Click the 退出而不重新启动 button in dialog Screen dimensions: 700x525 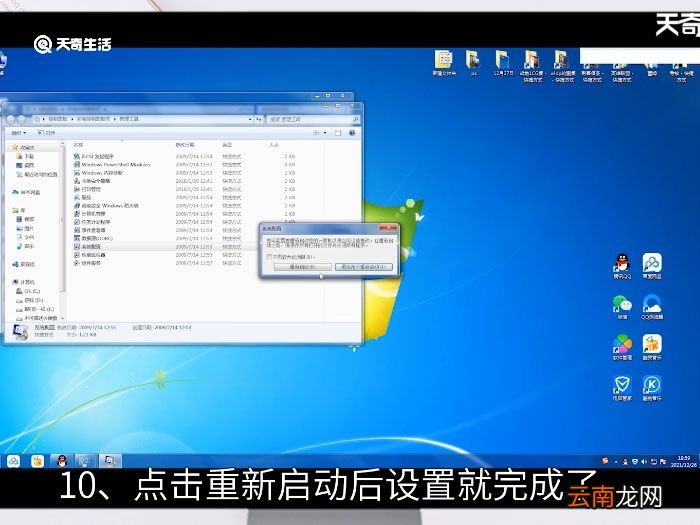click(x=364, y=267)
